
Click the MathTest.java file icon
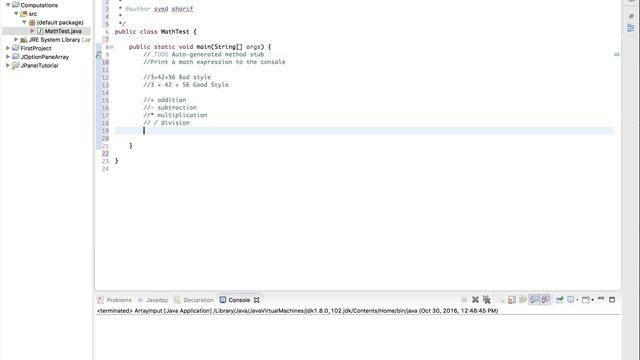[x=40, y=31]
